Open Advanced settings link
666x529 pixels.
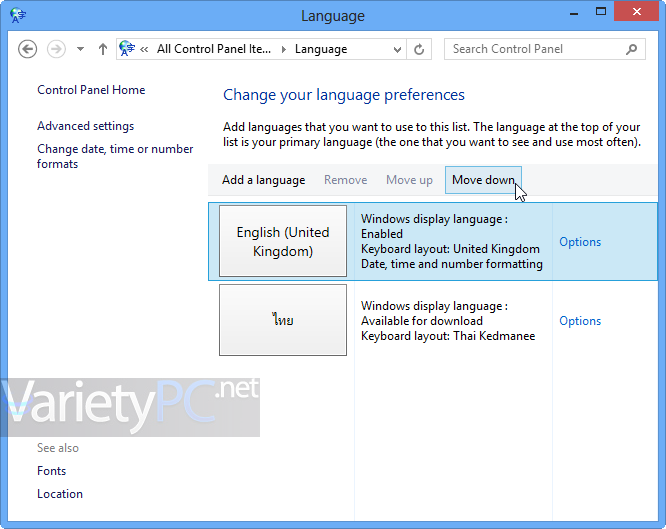[x=85, y=126]
